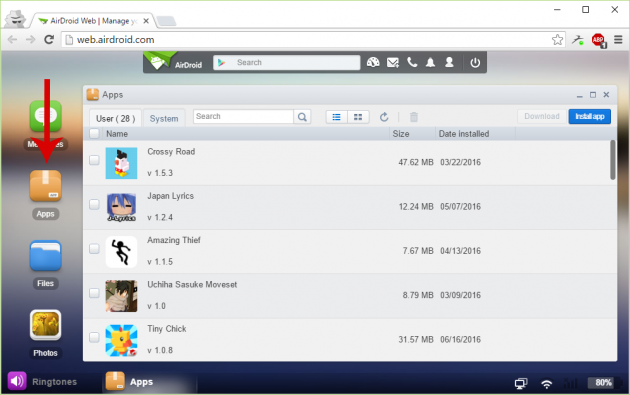Open the Photos desktop icon

click(x=45, y=325)
